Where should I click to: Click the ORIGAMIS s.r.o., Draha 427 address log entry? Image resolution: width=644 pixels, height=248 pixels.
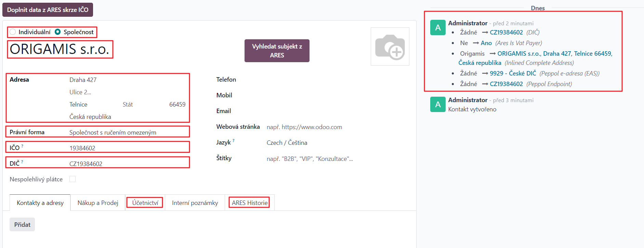[x=535, y=58]
